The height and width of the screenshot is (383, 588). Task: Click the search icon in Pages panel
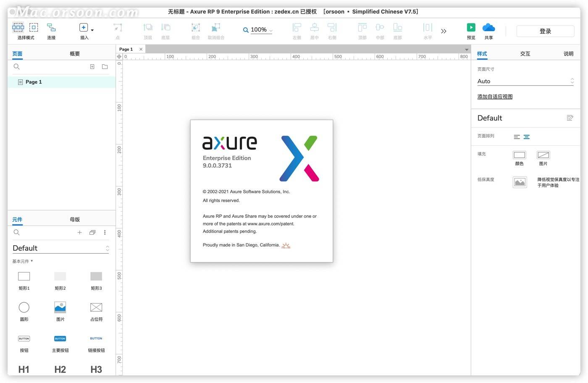(16, 67)
